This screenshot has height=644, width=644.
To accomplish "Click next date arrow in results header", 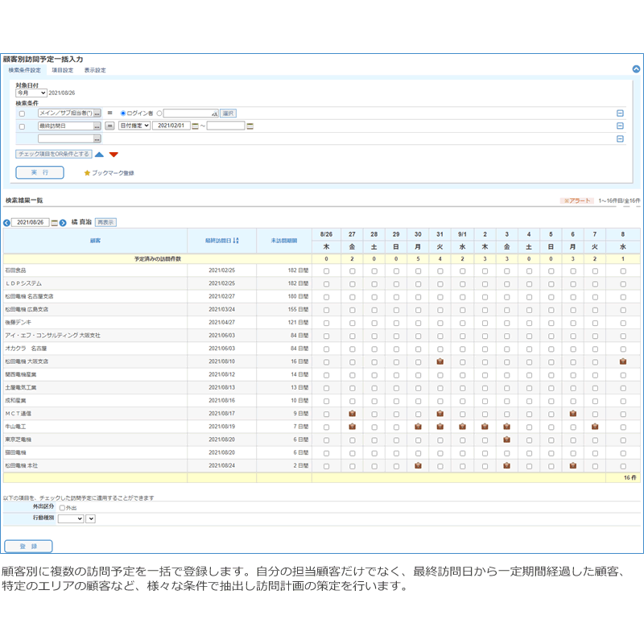I will (63, 223).
